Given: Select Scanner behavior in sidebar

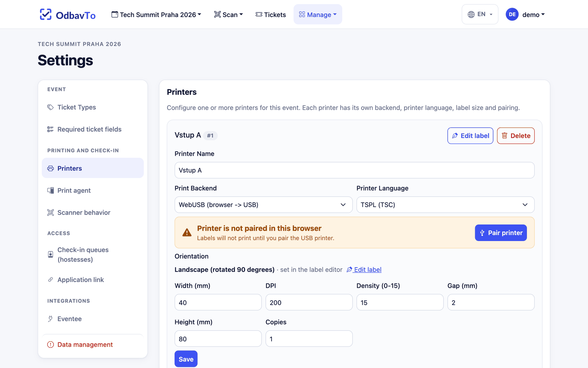Looking at the screenshot, I should [93, 212].
